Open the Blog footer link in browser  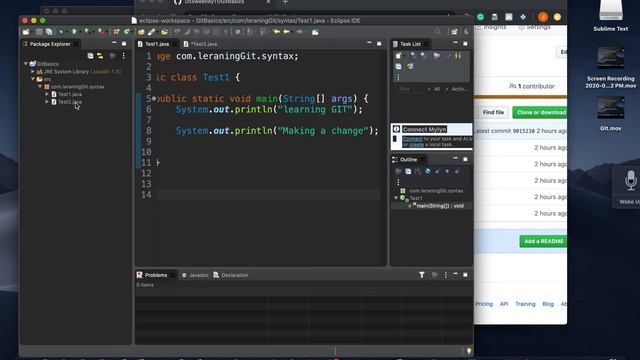coord(548,304)
